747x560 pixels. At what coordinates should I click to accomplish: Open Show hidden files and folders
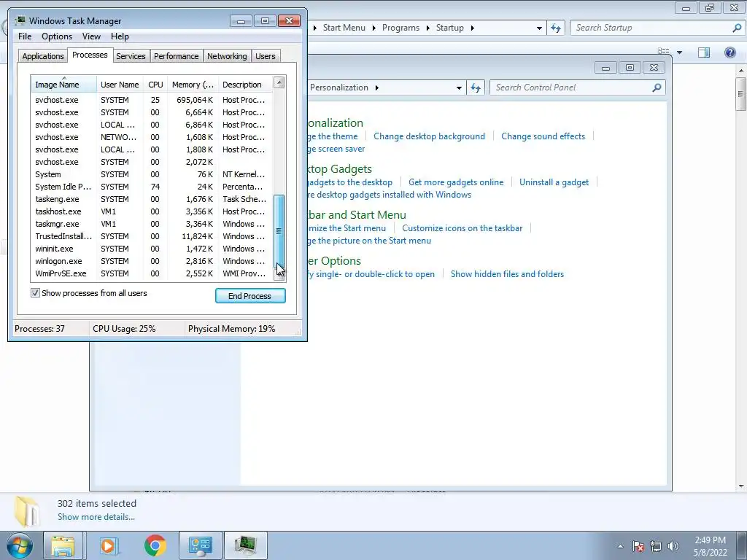[508, 274]
